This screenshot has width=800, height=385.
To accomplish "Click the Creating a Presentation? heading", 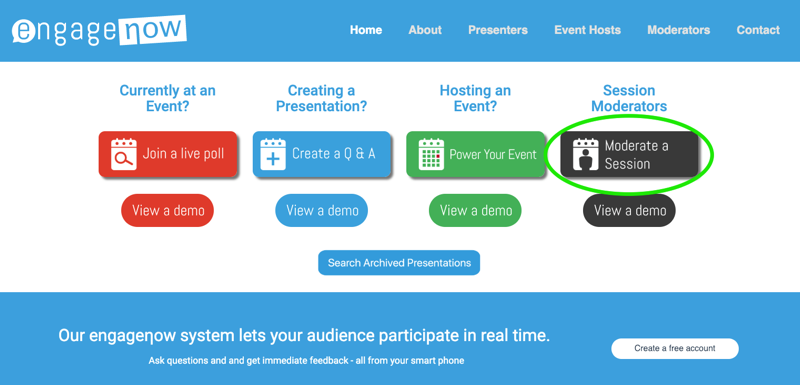I will 321,98.
